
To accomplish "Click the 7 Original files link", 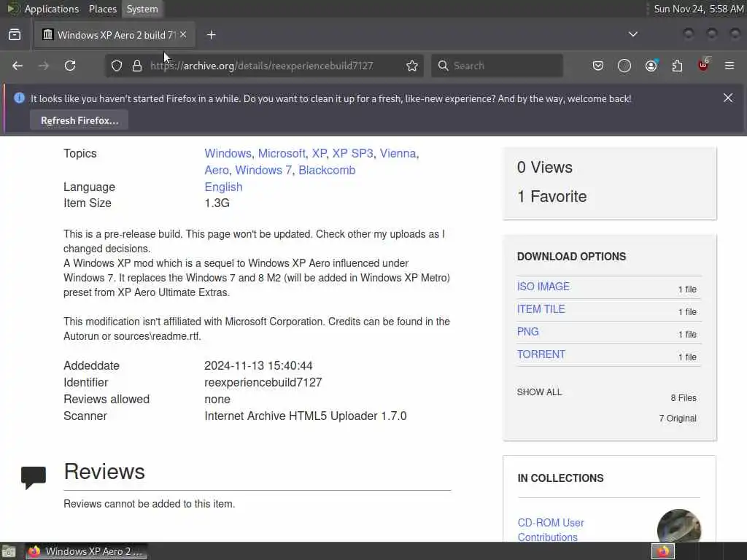I will click(678, 418).
